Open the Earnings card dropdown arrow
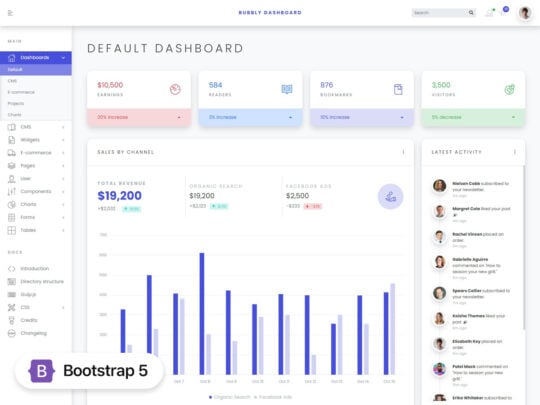The image size is (540, 405). [x=179, y=117]
